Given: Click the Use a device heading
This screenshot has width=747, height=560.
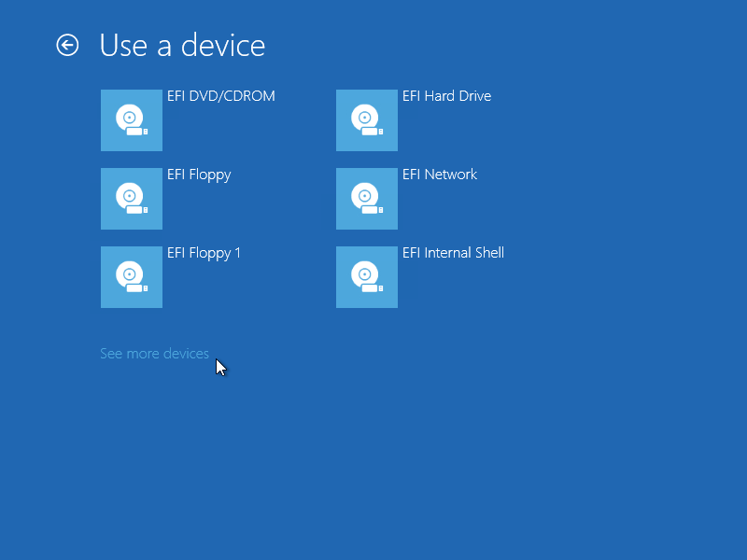Looking at the screenshot, I should point(182,46).
